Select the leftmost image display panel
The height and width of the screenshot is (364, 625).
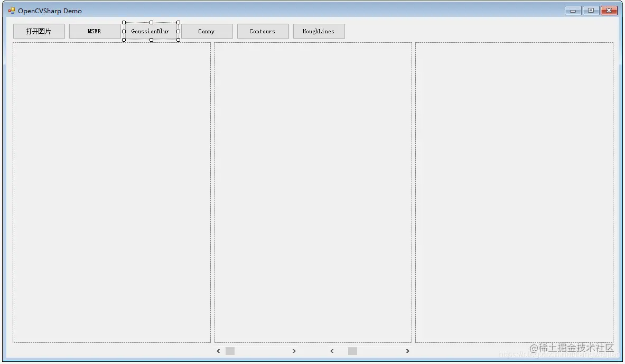(x=111, y=192)
